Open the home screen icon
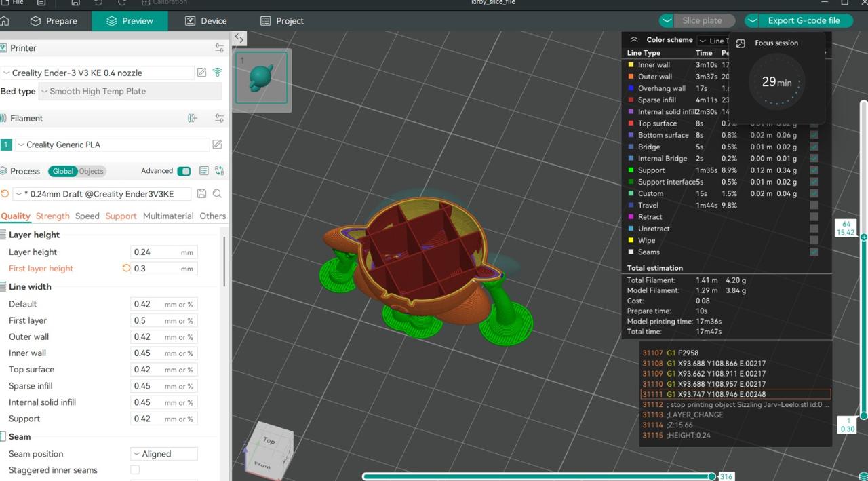868x481 pixels. (x=5, y=21)
